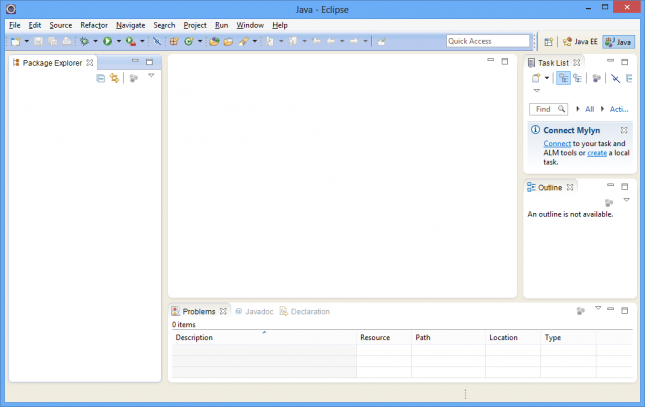Click the Save toolbar icon

click(38, 41)
